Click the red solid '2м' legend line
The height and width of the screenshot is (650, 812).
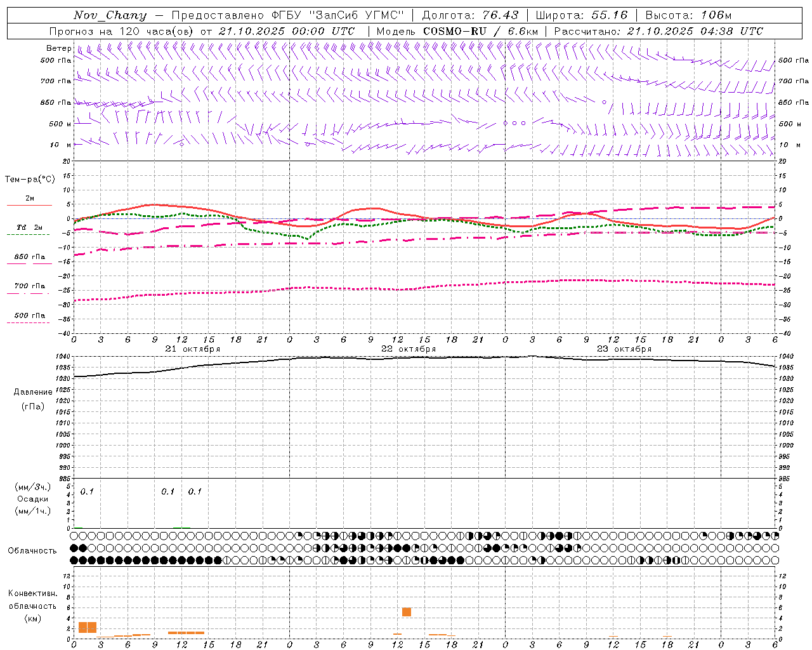pyautogui.click(x=29, y=205)
